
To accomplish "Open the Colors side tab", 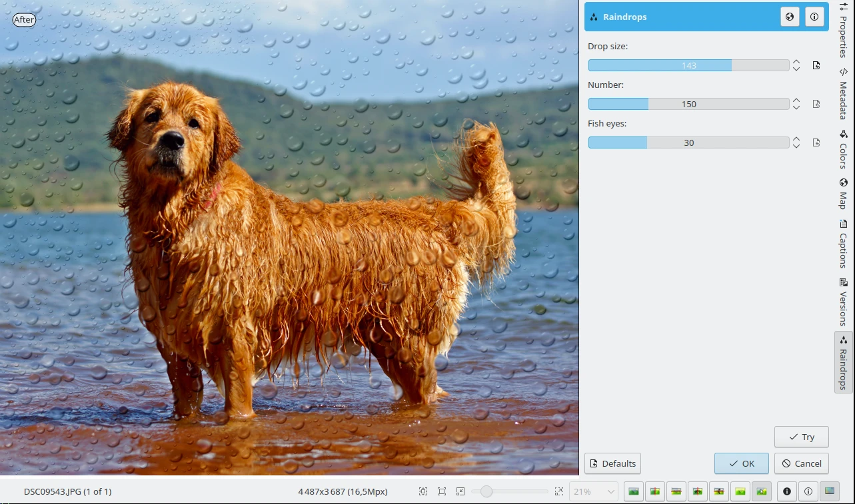I will point(843,149).
